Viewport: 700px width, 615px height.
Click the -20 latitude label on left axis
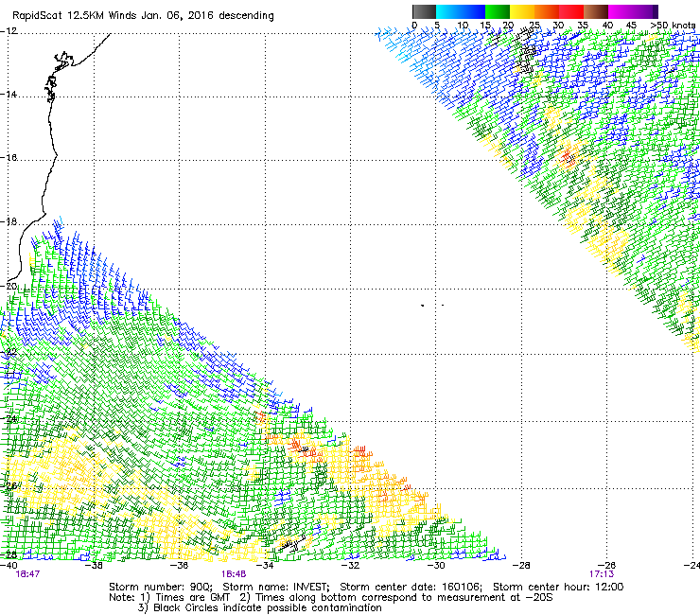click(x=9, y=287)
